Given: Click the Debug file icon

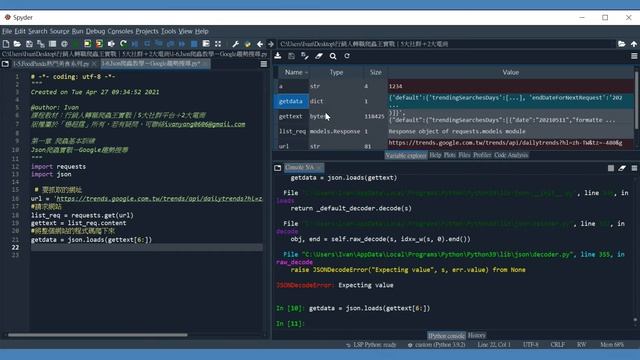Looking at the screenshot, I should pos(135,44).
